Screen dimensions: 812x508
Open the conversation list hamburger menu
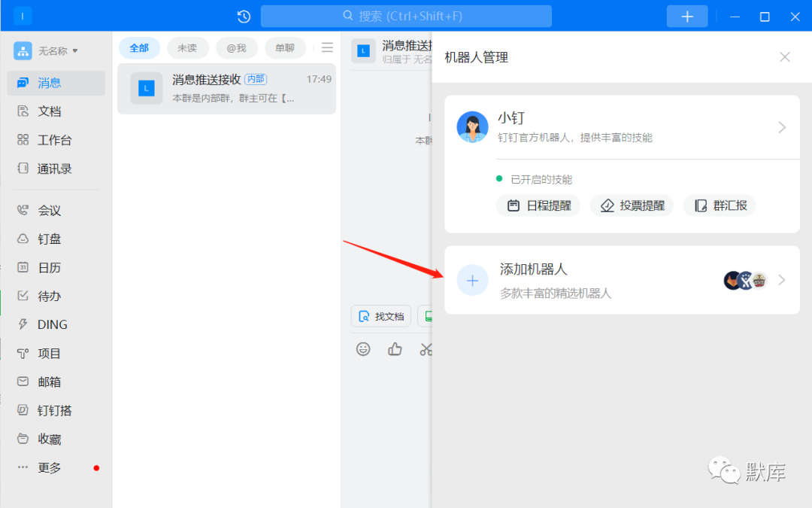click(327, 47)
